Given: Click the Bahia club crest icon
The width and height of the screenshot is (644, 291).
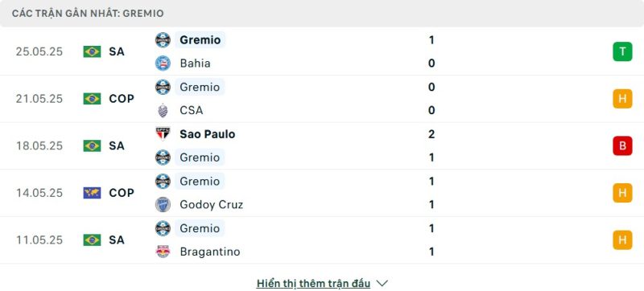Looking at the screenshot, I should tap(163, 64).
